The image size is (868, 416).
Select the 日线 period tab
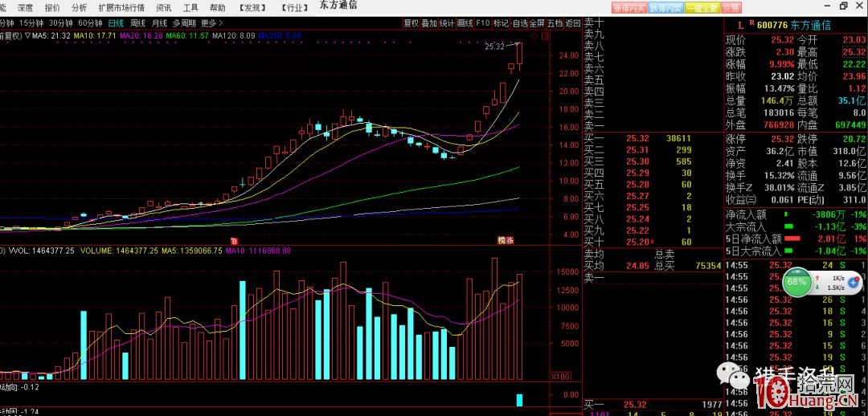(x=116, y=23)
